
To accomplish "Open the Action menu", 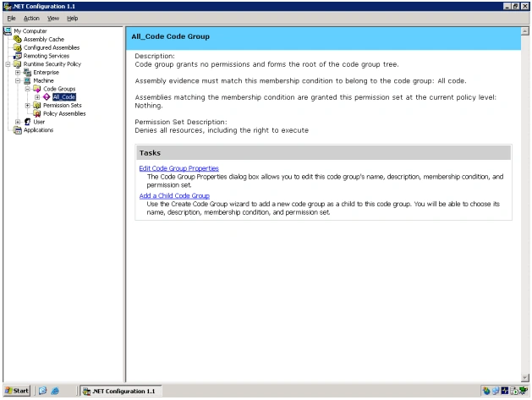I will (31, 19).
